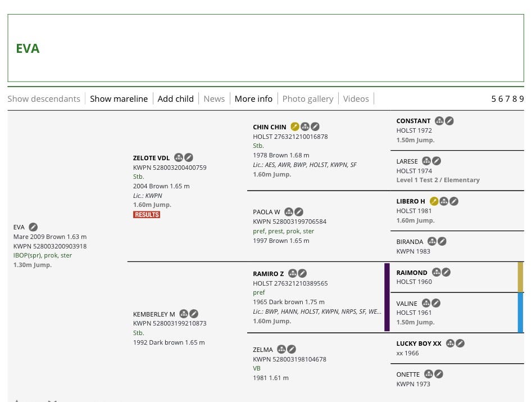Open the pedigree tree icon for CONSTANT
The image size is (532, 402).
pos(439,121)
